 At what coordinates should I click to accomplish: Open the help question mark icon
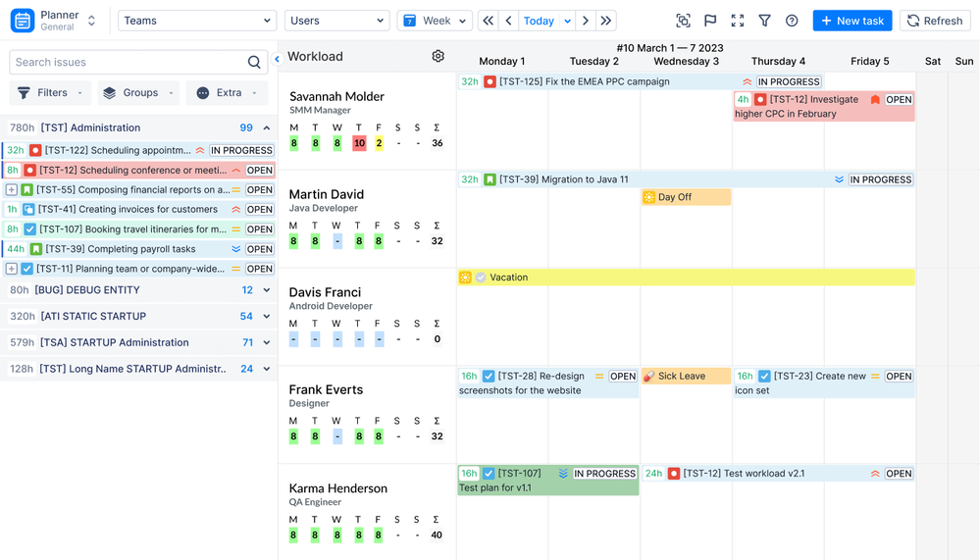coord(792,21)
